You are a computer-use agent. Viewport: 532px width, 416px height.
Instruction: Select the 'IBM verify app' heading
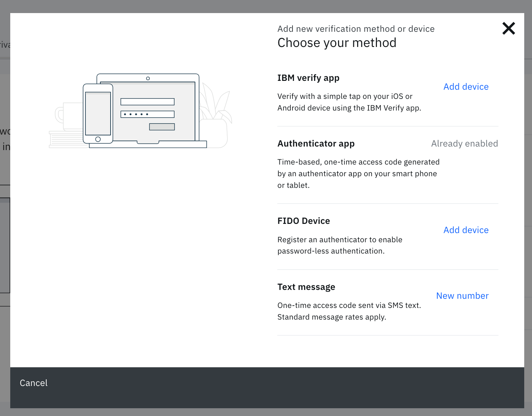[x=308, y=78]
